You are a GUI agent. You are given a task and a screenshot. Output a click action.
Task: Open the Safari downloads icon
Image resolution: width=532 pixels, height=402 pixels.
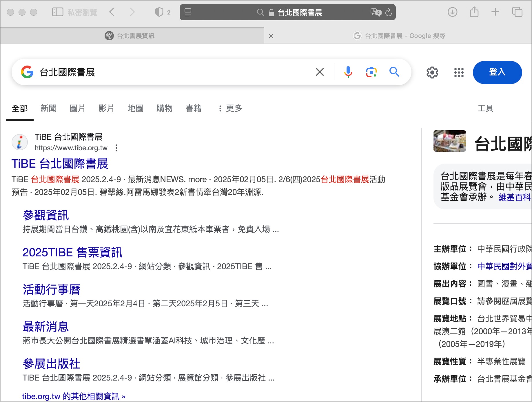[452, 12]
